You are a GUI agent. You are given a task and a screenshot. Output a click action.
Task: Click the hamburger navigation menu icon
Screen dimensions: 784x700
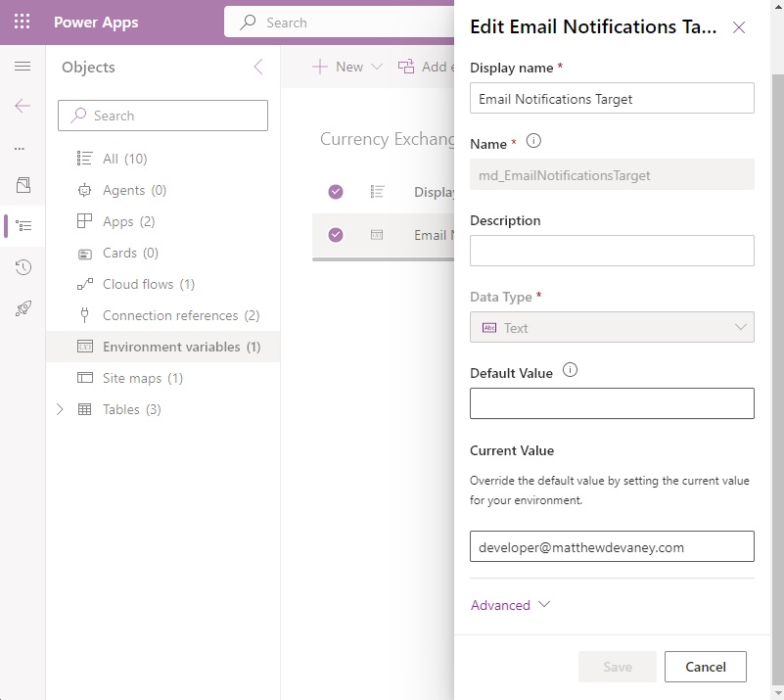(23, 66)
